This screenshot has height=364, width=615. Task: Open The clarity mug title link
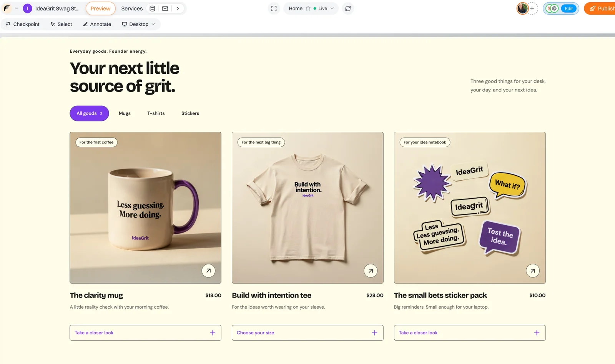pos(96,295)
